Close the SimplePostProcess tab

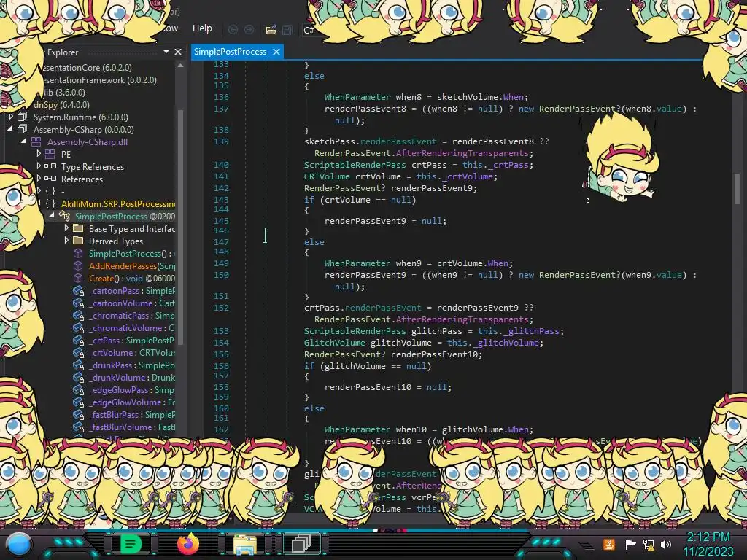[x=276, y=52]
